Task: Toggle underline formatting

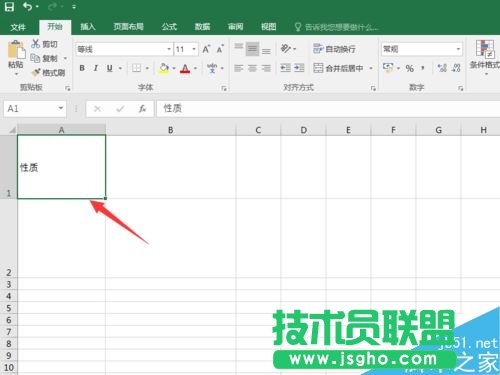Action: click(x=109, y=68)
